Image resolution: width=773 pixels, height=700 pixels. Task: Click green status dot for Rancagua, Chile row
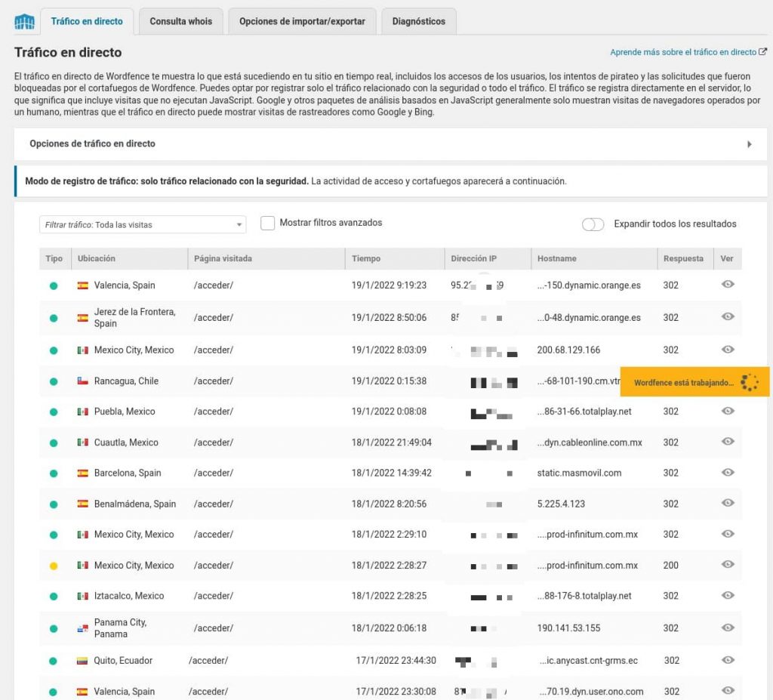click(x=54, y=382)
